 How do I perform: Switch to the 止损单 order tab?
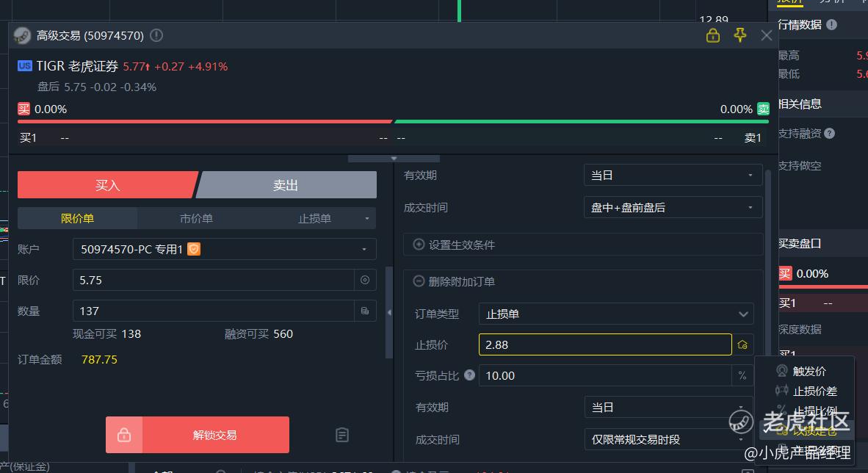(314, 219)
